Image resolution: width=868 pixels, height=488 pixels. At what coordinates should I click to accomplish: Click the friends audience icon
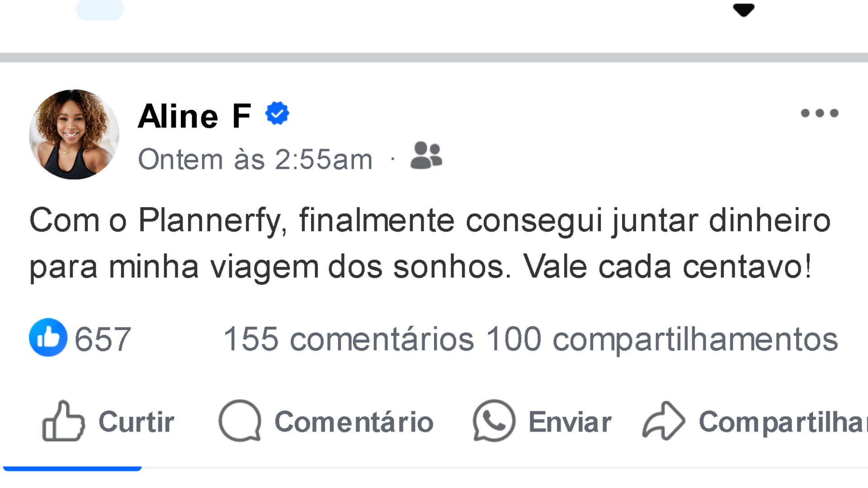click(x=426, y=155)
